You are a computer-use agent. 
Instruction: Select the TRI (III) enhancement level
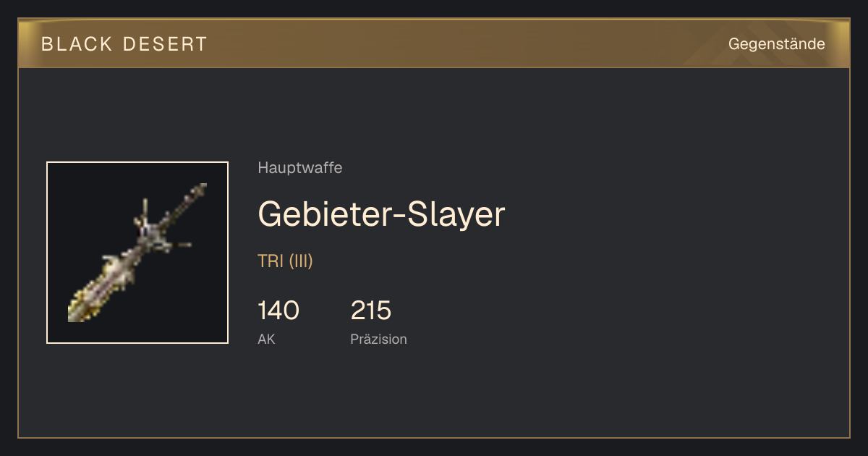[285, 261]
